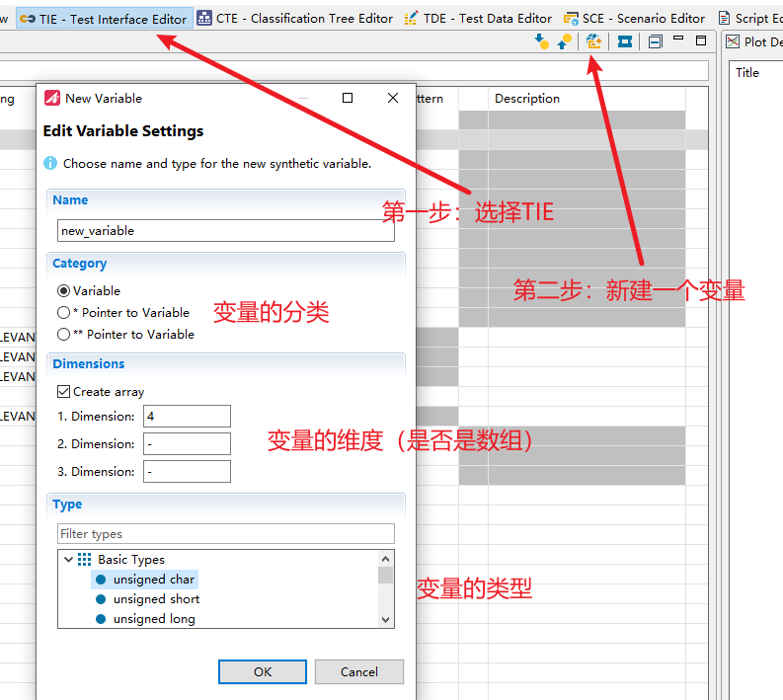Click the New Variable dialog app icon
This screenshot has width=783, height=700.
[x=52, y=98]
